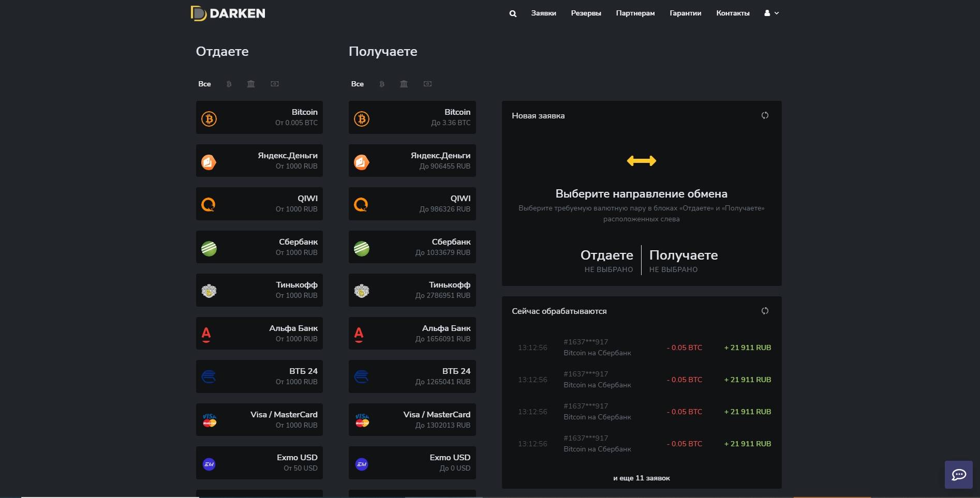
Task: Open the Резервы menu item
Action: [586, 13]
